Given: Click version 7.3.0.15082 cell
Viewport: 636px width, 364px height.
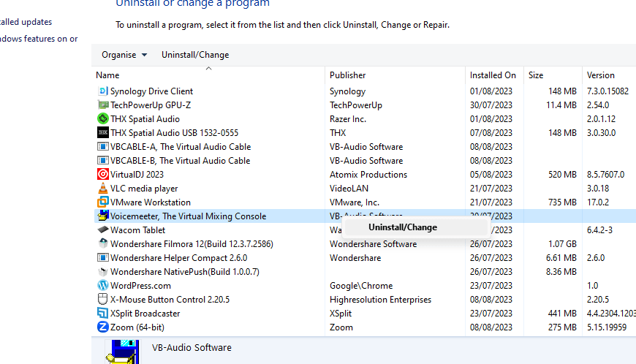Looking at the screenshot, I should coord(607,91).
